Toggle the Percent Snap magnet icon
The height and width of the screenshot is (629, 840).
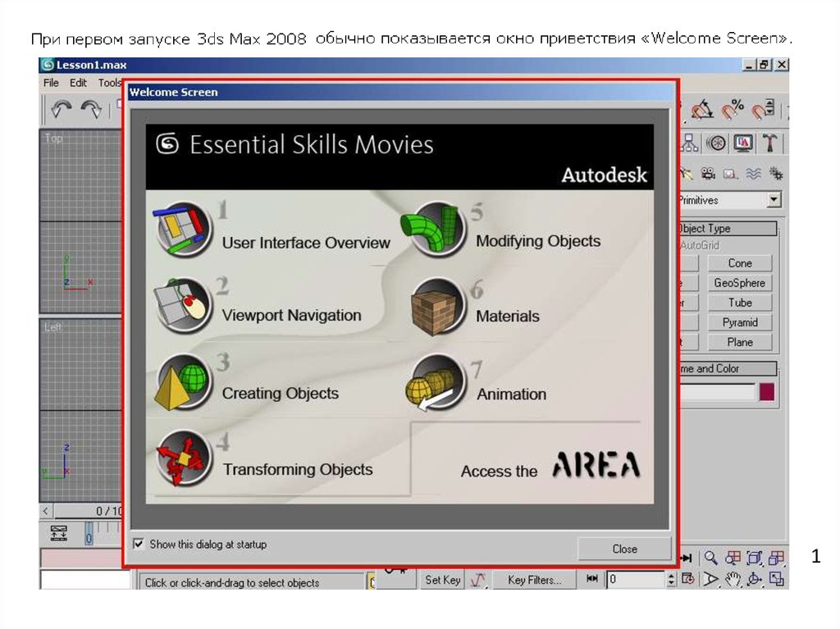(732, 109)
